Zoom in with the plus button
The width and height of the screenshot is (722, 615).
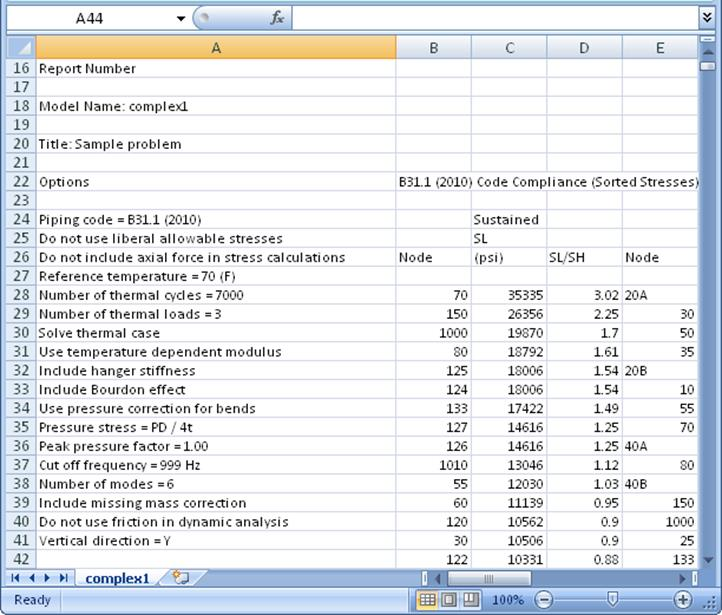[683, 600]
